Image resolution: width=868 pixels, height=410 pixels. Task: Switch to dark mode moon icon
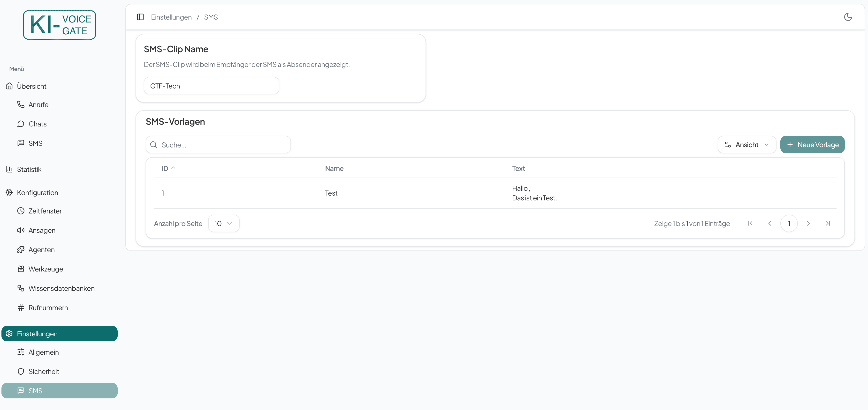848,17
